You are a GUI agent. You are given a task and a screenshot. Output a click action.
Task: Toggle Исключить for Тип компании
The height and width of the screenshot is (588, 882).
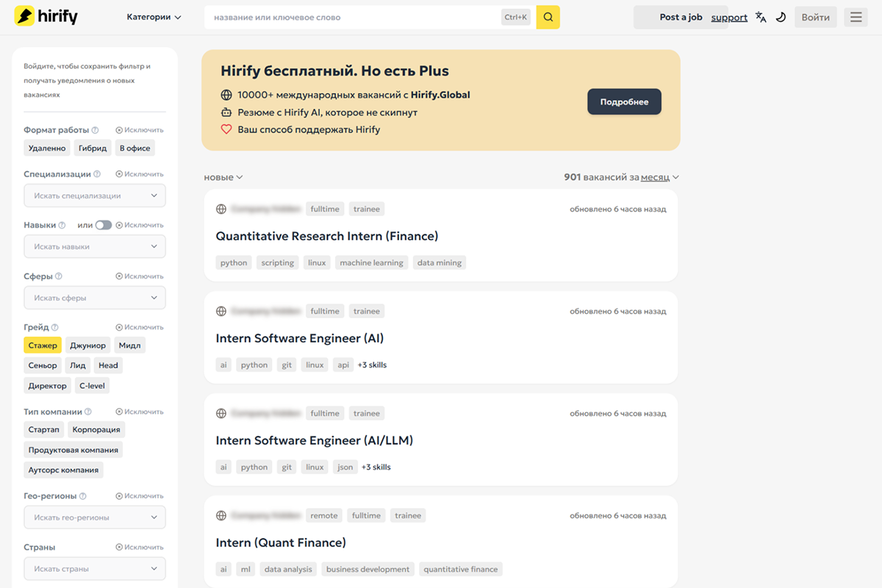pos(140,412)
